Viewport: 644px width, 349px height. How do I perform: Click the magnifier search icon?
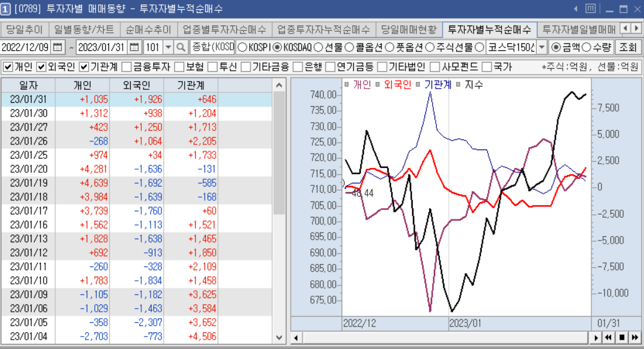[x=181, y=48]
